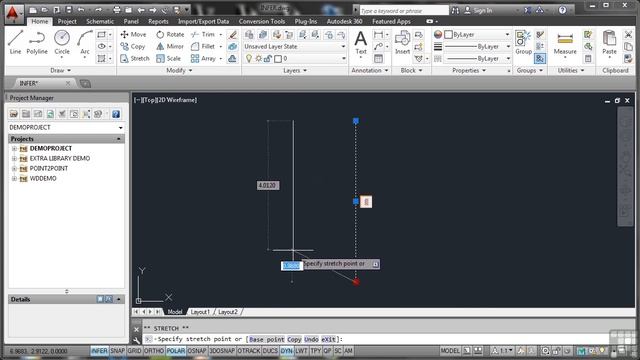Expand the EXTRA LIBRARY DEMO project tree
Image resolution: width=640 pixels, height=360 pixels.
pyautogui.click(x=14, y=158)
